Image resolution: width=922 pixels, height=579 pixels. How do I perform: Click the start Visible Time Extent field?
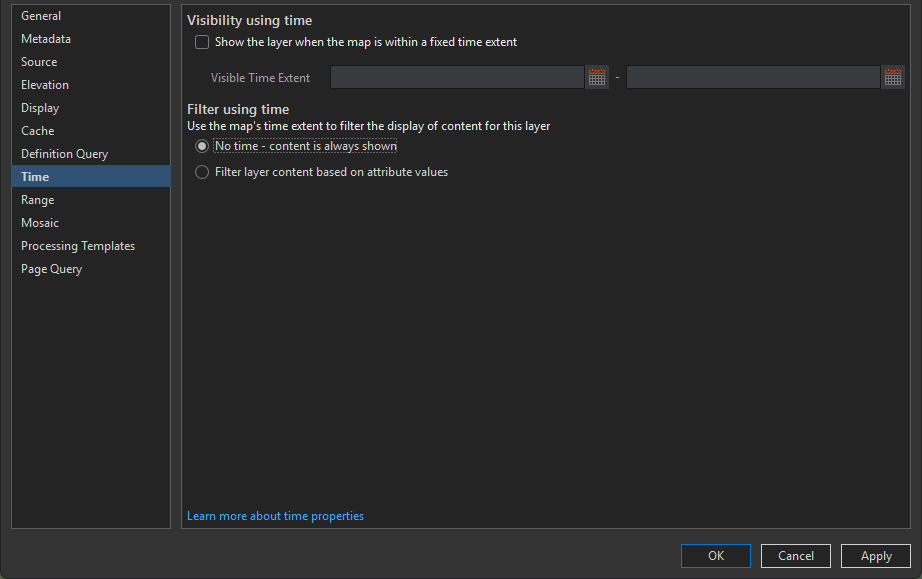pyautogui.click(x=457, y=77)
